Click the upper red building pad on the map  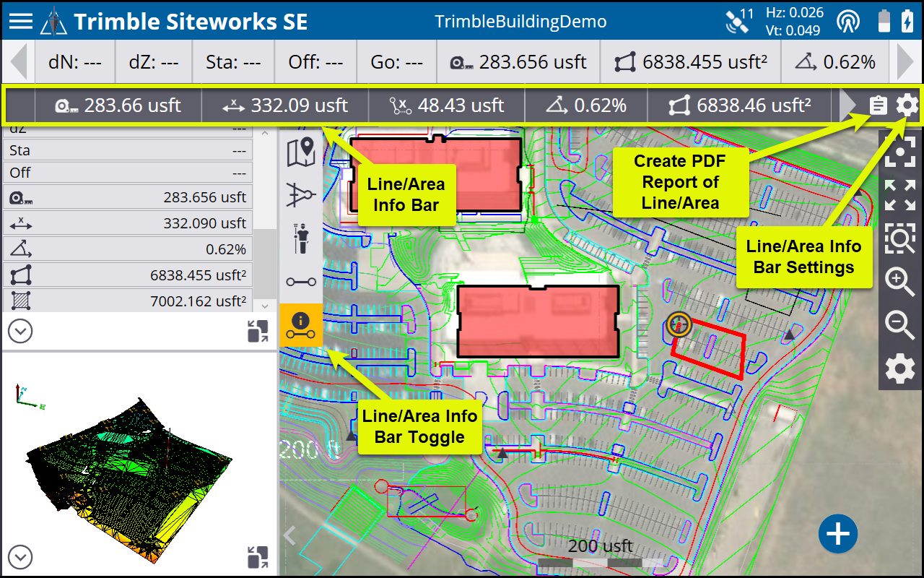[x=437, y=173]
